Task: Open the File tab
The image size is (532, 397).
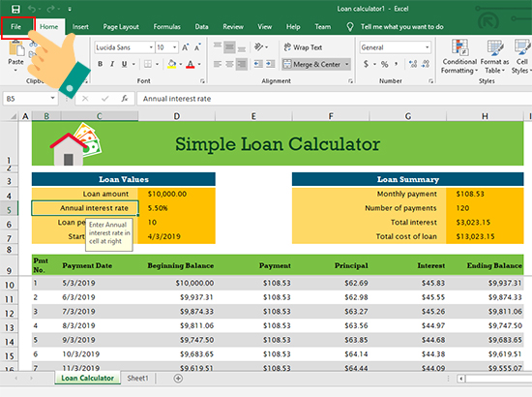Action: (15, 26)
